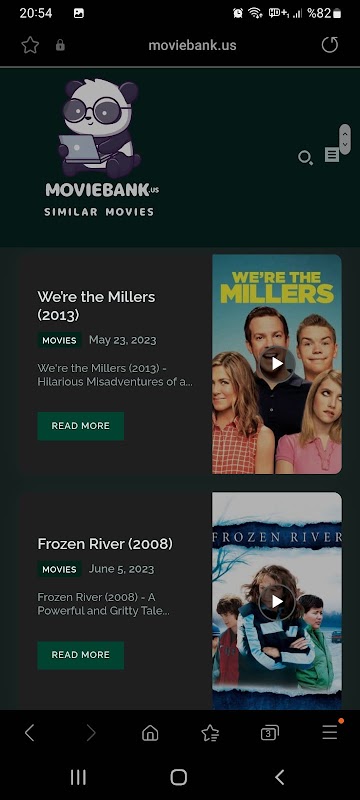Open bookmarks list star icon
This screenshot has width=360, height=800.
[210, 733]
